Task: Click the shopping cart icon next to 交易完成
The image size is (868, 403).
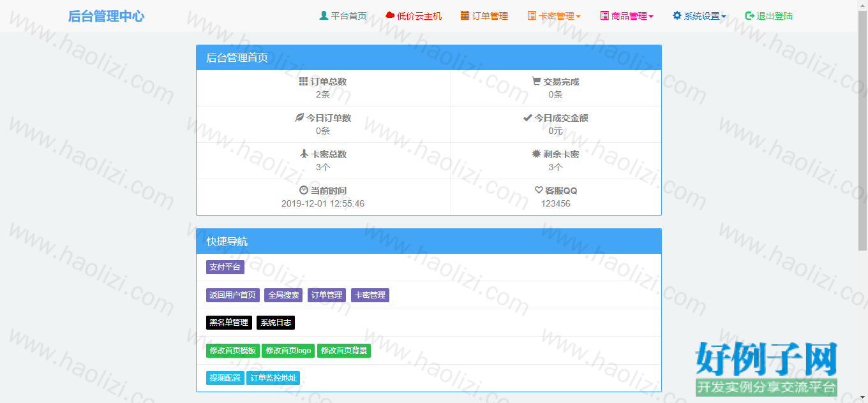Action: 536,82
